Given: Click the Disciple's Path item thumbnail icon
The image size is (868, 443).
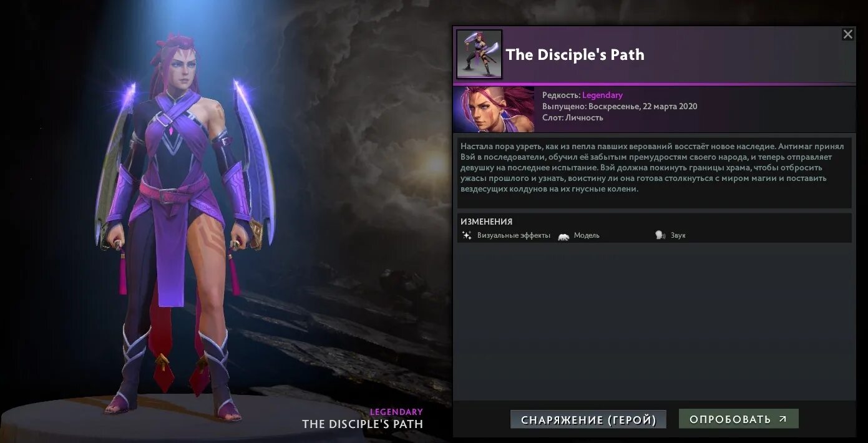Looking at the screenshot, I should 479,54.
